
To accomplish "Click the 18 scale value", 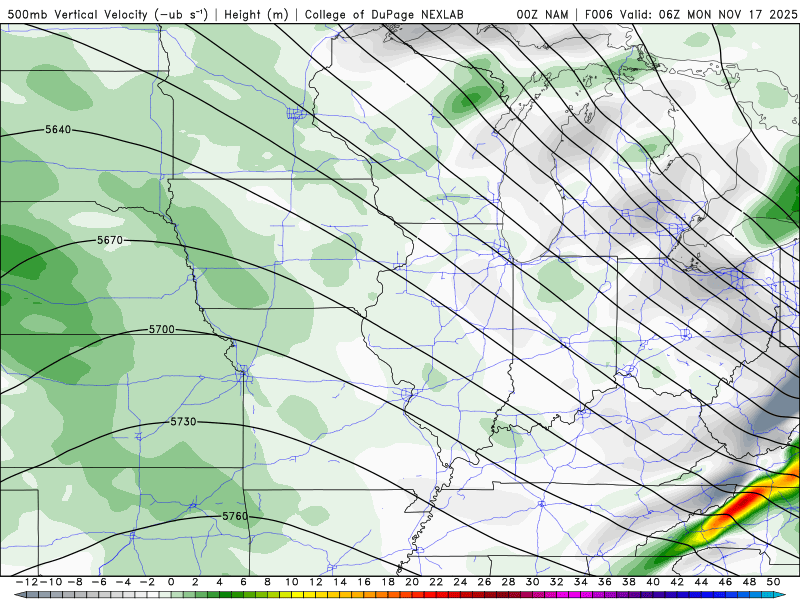I will click(388, 582).
